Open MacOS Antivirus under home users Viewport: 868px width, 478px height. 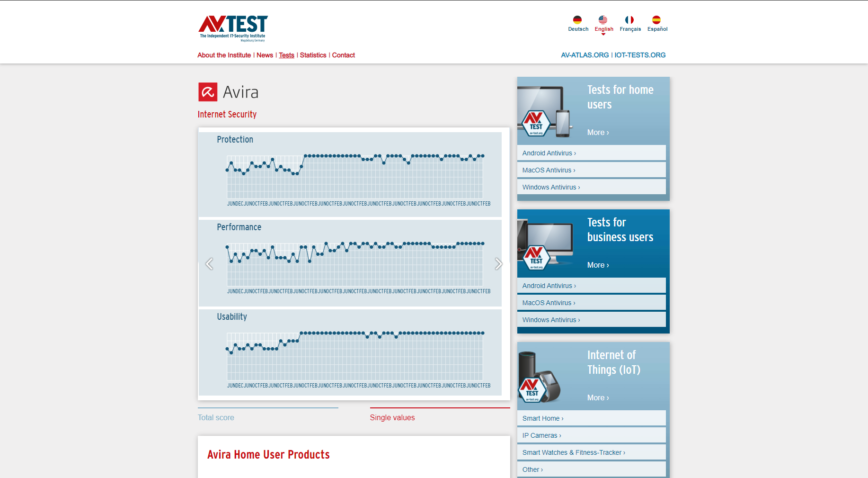(592, 170)
